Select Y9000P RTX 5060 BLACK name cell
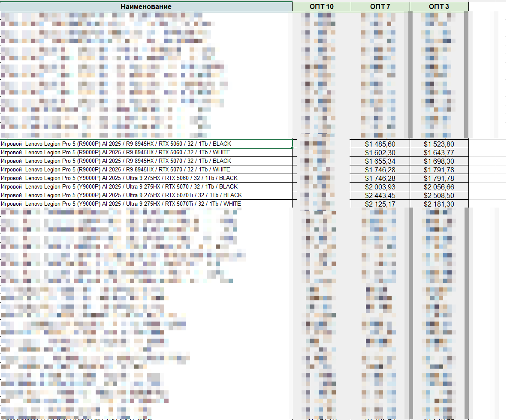The width and height of the screenshot is (507, 420). tap(146, 178)
